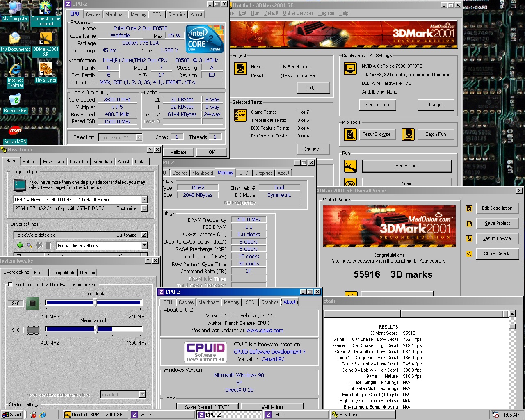This screenshot has height=420, width=525.
Task: Open the Canard PC validation link
Action: point(273,359)
